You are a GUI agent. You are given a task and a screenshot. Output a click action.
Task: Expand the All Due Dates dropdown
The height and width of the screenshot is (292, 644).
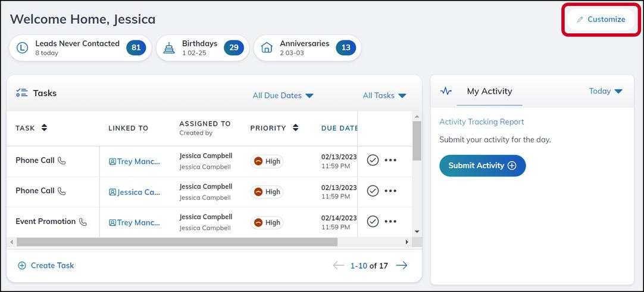pyautogui.click(x=283, y=95)
